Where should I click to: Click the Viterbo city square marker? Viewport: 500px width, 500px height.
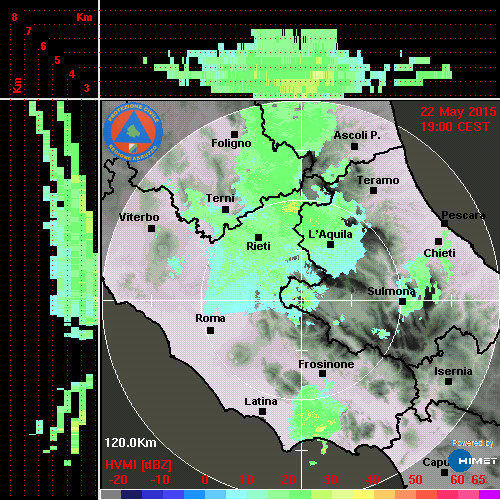click(151, 229)
